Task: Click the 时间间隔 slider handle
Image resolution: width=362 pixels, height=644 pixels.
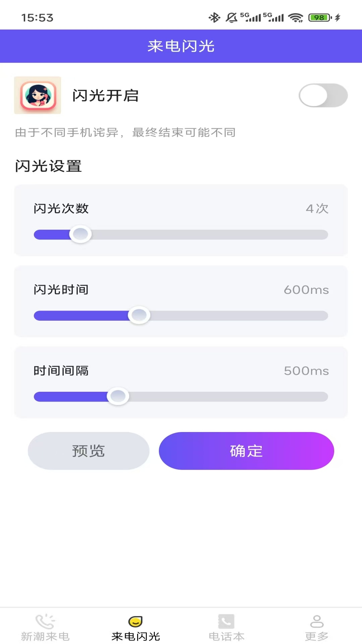Action: [x=118, y=396]
